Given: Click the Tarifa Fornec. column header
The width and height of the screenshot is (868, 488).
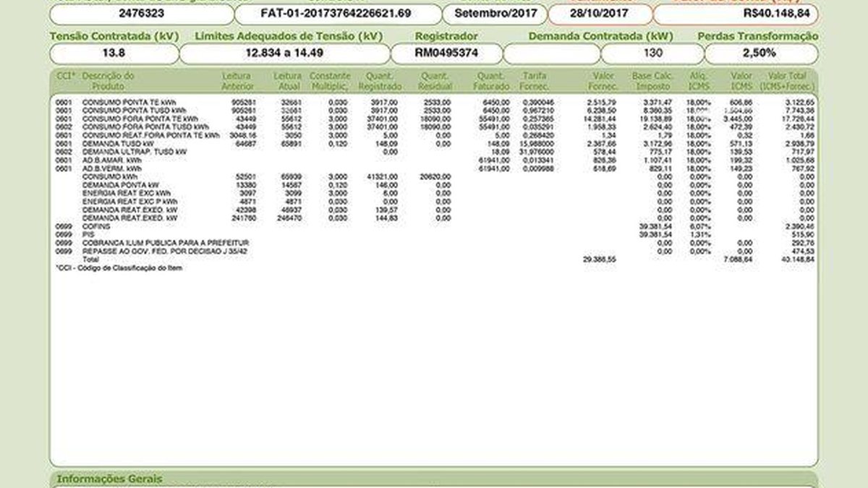Looking at the screenshot, I should pyautogui.click(x=535, y=80).
